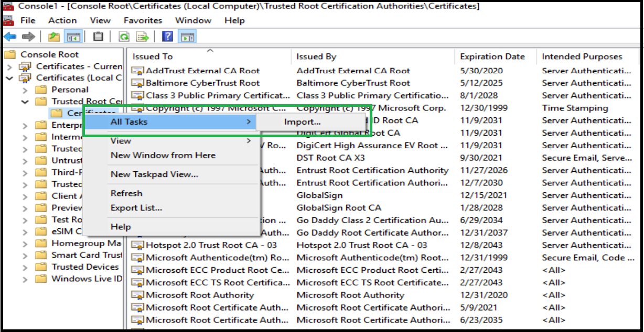Click the Up One Level folder icon
The width and height of the screenshot is (644, 332).
[53, 37]
